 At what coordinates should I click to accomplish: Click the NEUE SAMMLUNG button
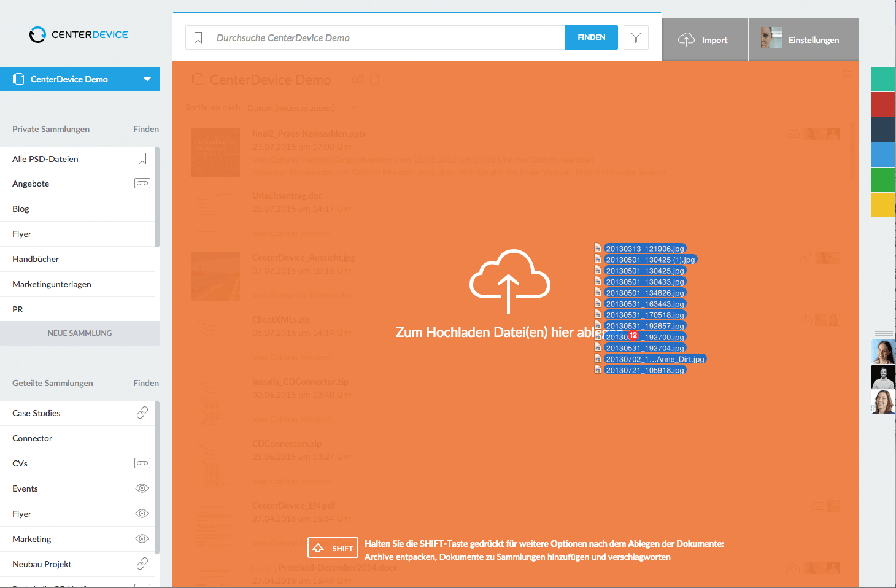pyautogui.click(x=80, y=333)
